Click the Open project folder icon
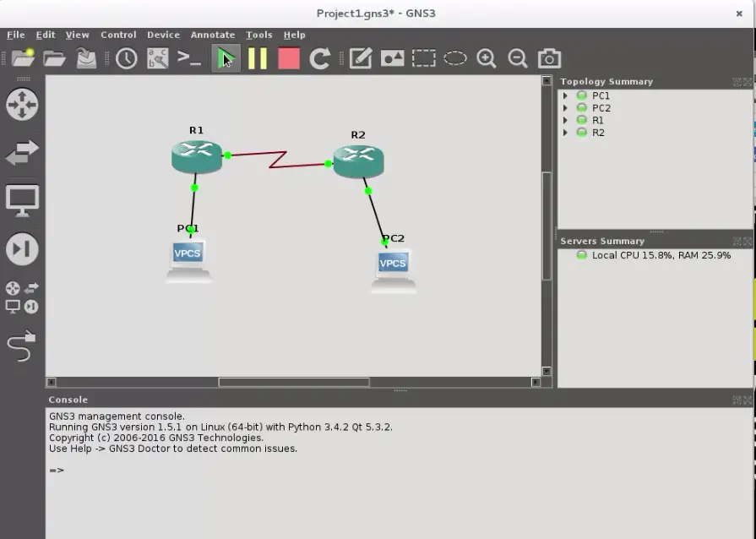Screen dimensions: 756x539 [54, 58]
